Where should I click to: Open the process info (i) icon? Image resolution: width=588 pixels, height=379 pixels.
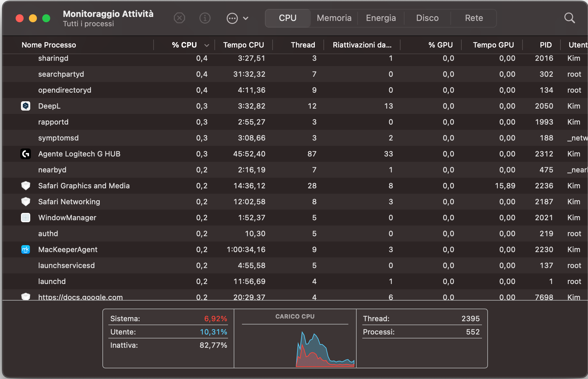[x=205, y=18]
